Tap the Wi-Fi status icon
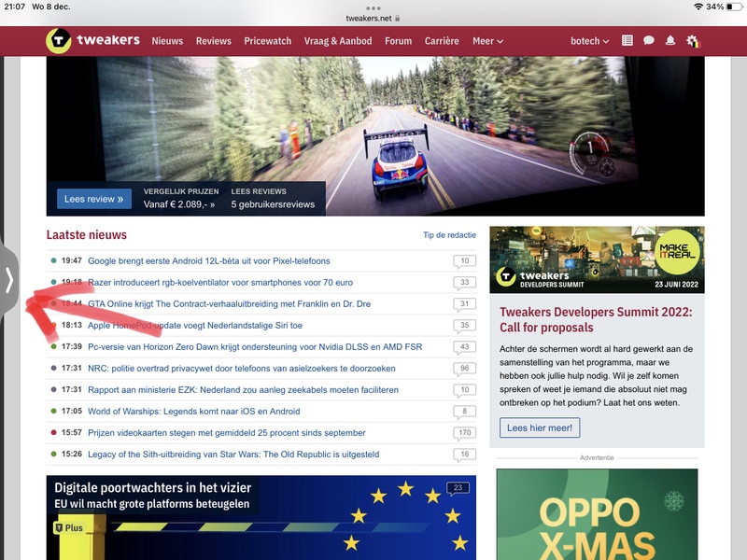Screen dimensions: 747x560 point(698,7)
